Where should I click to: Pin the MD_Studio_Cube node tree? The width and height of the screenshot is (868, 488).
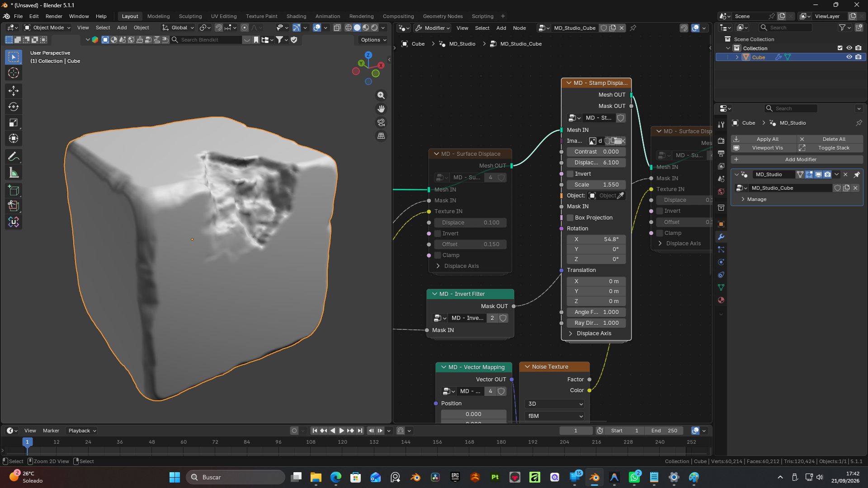click(x=633, y=28)
